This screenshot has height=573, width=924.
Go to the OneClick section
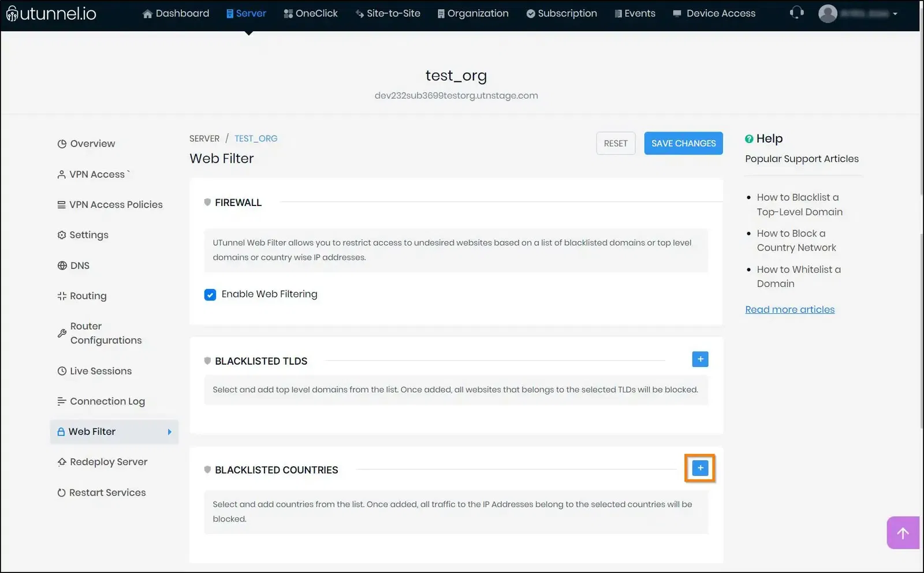pos(311,13)
